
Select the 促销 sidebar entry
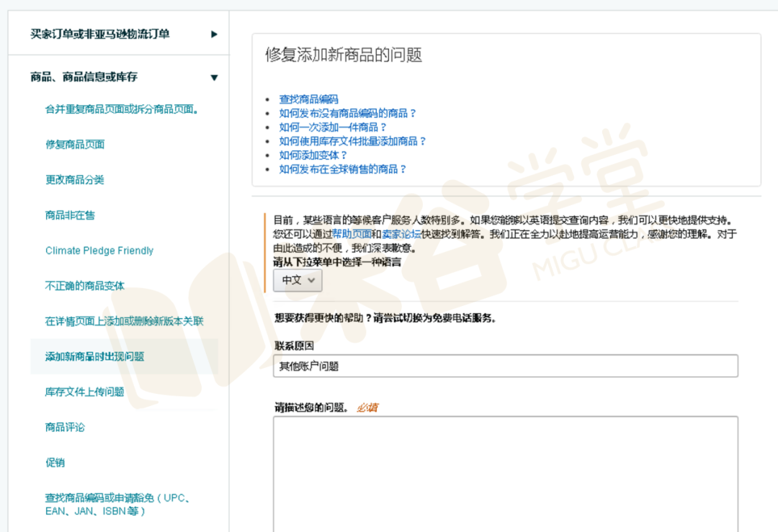click(55, 463)
